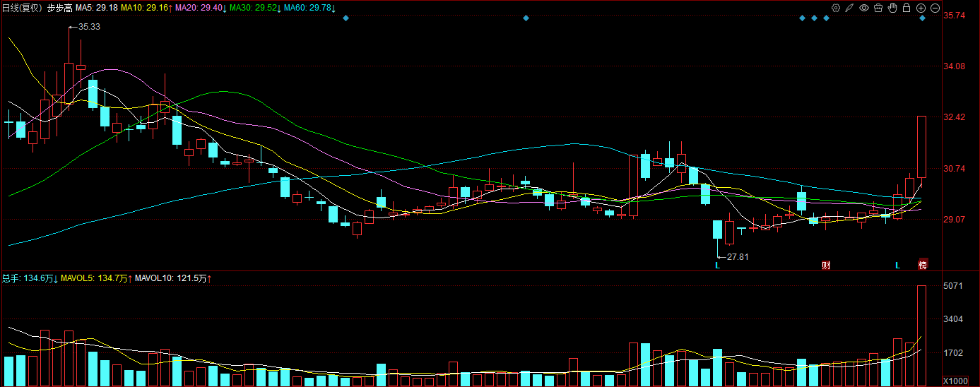Click the 30.74 price axis label

pyautogui.click(x=955, y=169)
